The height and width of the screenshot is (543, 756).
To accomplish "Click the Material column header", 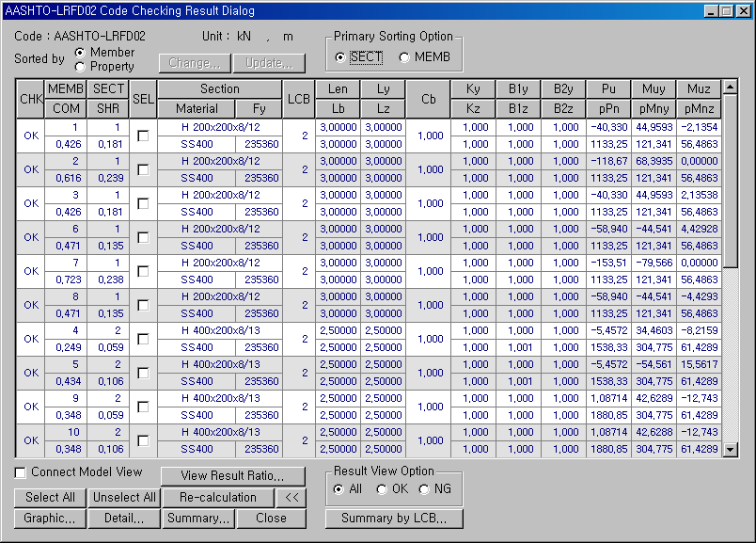I will coord(197,108).
